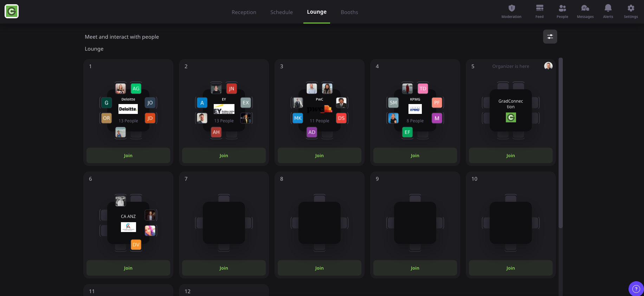Image resolution: width=644 pixels, height=296 pixels.
Task: Click the CA ANZ logo on table 6
Action: [x=128, y=227]
